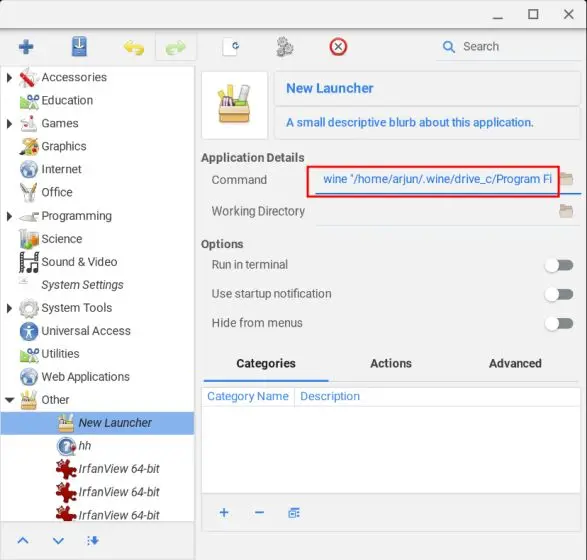The height and width of the screenshot is (560, 587).
Task: Collapse the Other category arrow
Action: pyautogui.click(x=10, y=400)
